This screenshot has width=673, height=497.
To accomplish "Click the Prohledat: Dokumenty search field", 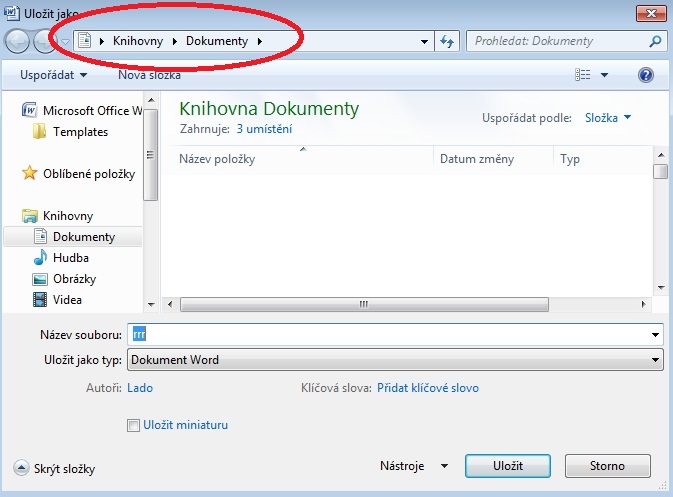I will pos(558,41).
